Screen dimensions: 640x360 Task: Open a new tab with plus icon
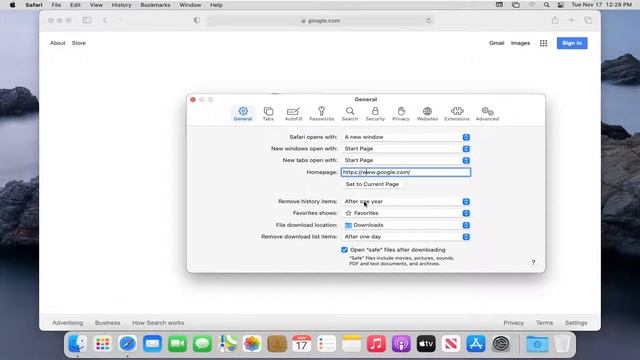(571, 20)
